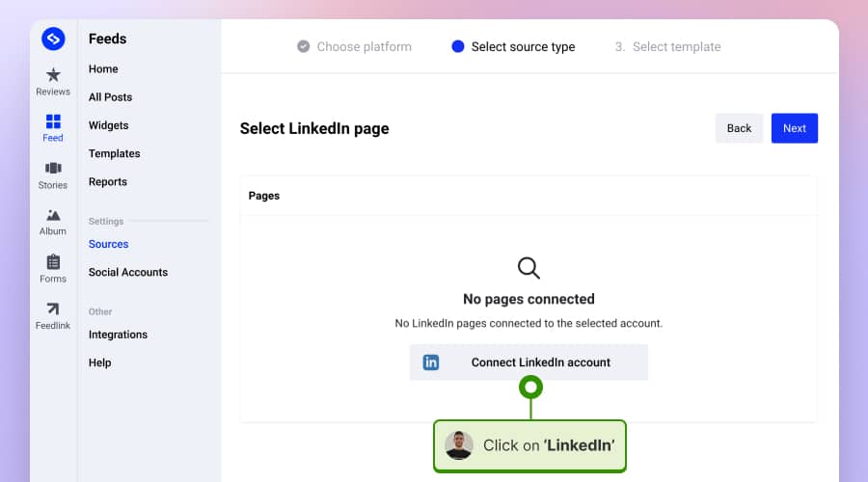This screenshot has width=868, height=482.
Task: Select the Feed grid icon
Action: coord(53,121)
